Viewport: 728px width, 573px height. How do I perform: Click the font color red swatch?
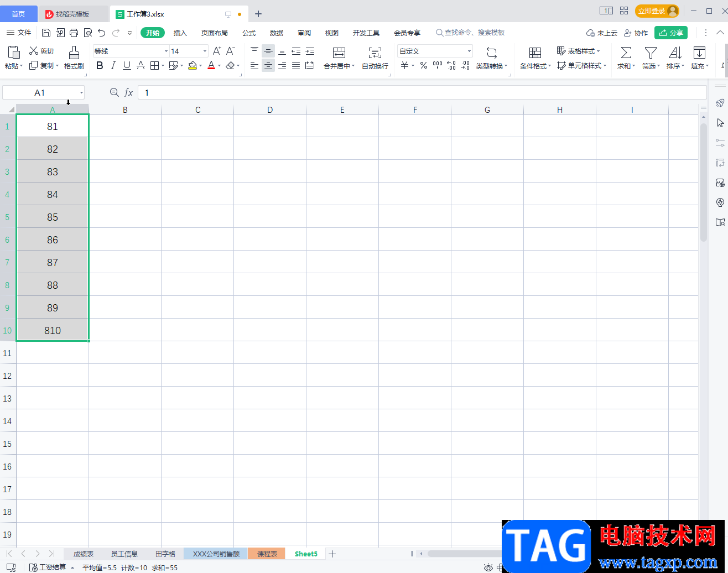[x=211, y=66]
